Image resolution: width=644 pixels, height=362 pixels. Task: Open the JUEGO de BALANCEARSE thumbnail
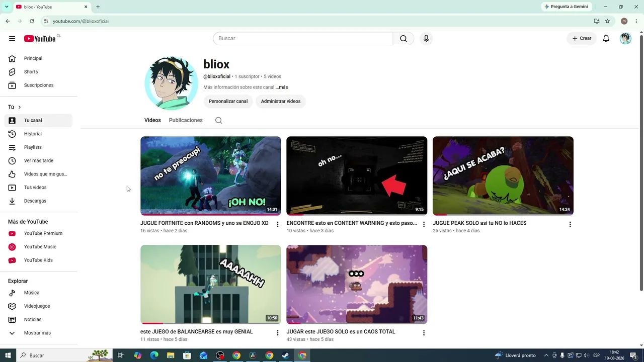(x=211, y=285)
